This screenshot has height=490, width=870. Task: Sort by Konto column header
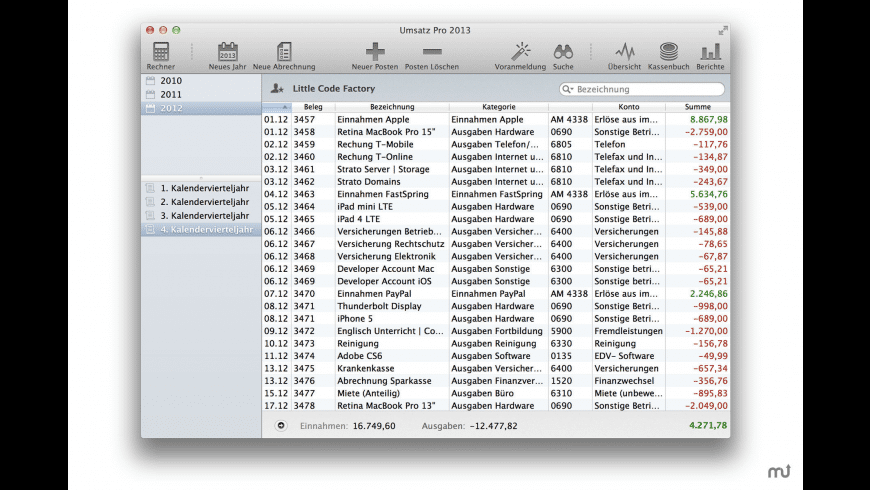pos(629,107)
